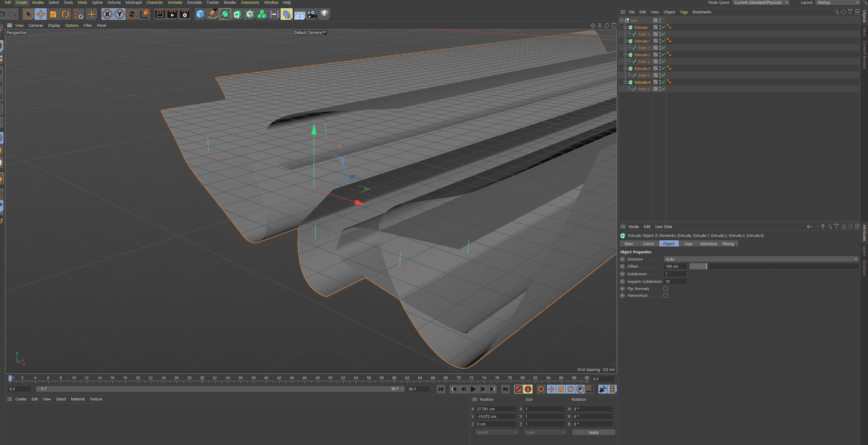Toggle Autokeying red icon
The width and height of the screenshot is (868, 445).
528,389
